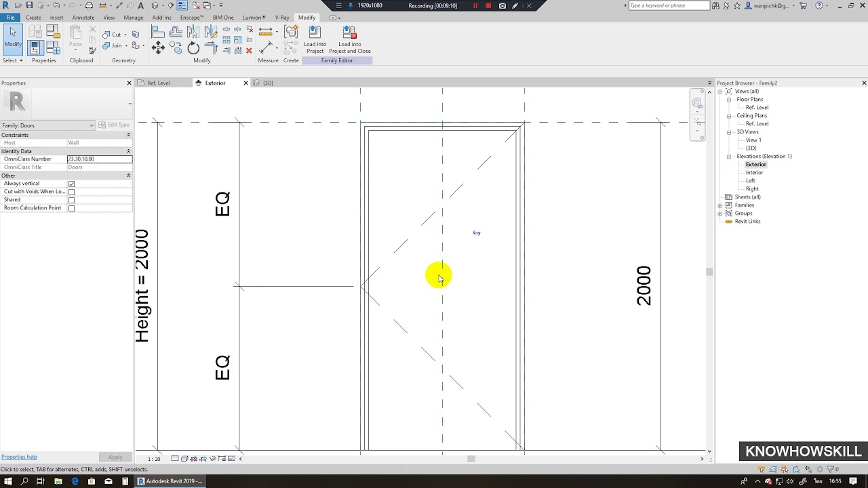Screen dimensions: 868x488
Task: Click the Copy tool in Modify panel
Action: tap(176, 47)
